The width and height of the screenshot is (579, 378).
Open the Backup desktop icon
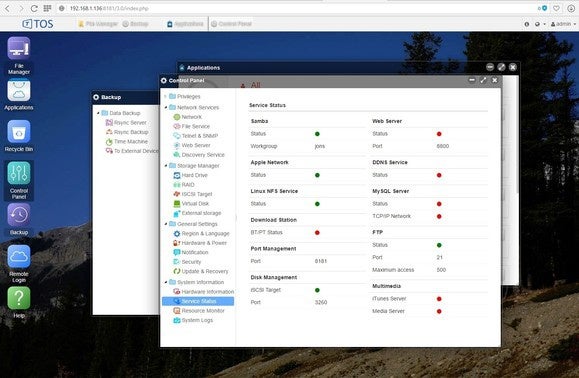coord(19,219)
